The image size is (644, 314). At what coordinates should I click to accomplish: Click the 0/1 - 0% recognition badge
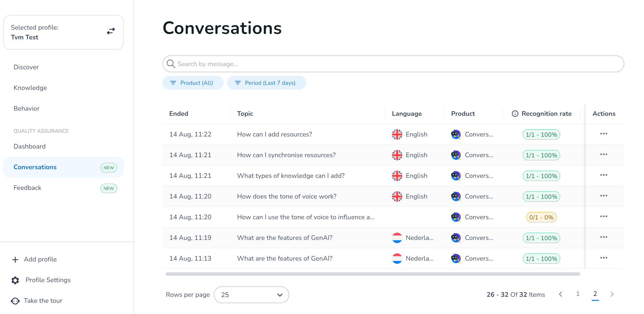(541, 217)
